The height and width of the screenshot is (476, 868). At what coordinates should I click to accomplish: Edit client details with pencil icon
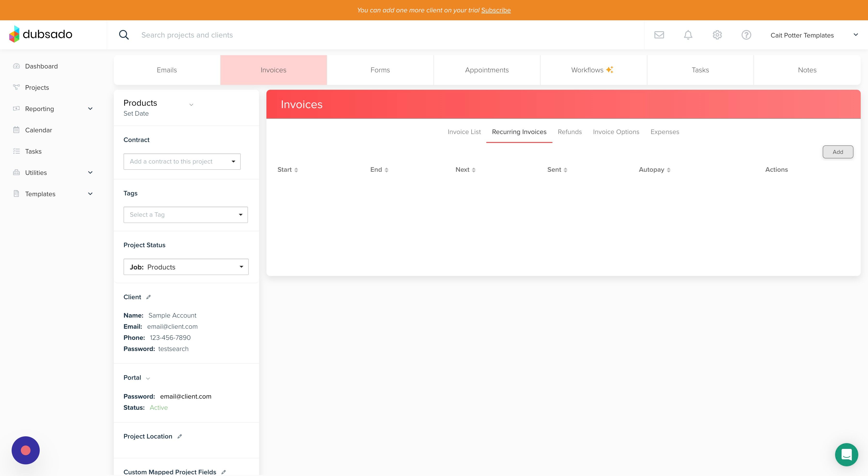click(x=149, y=297)
